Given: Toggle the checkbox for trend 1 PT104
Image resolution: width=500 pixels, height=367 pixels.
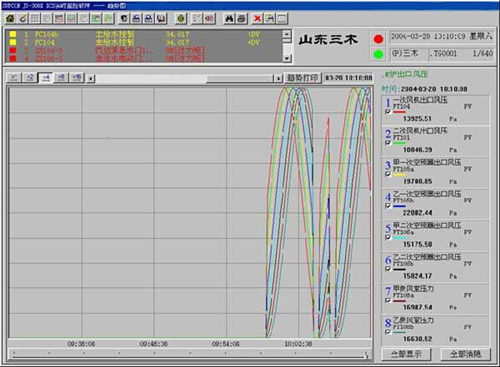Looking at the screenshot, I should [388, 112].
